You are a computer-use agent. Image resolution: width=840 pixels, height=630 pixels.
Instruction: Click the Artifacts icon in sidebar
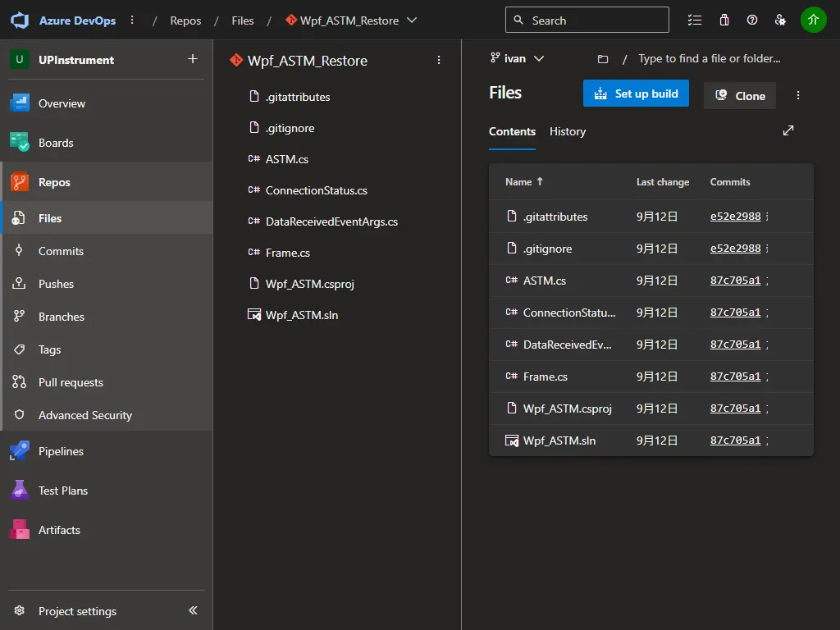[x=20, y=530]
